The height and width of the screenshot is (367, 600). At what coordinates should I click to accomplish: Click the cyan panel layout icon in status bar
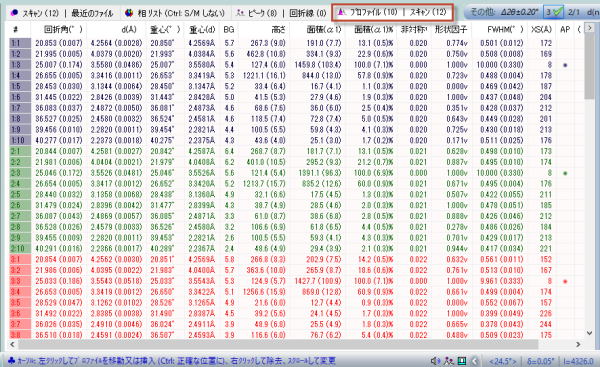click(x=461, y=361)
